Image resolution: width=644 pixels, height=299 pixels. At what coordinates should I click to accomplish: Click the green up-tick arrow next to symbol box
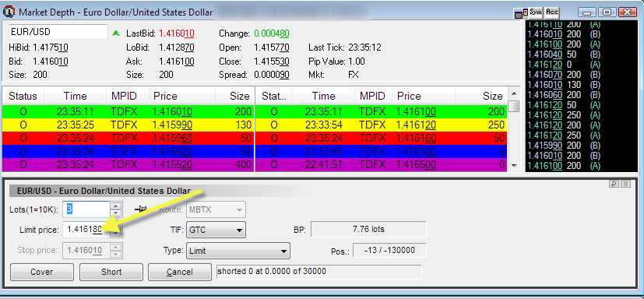click(116, 33)
